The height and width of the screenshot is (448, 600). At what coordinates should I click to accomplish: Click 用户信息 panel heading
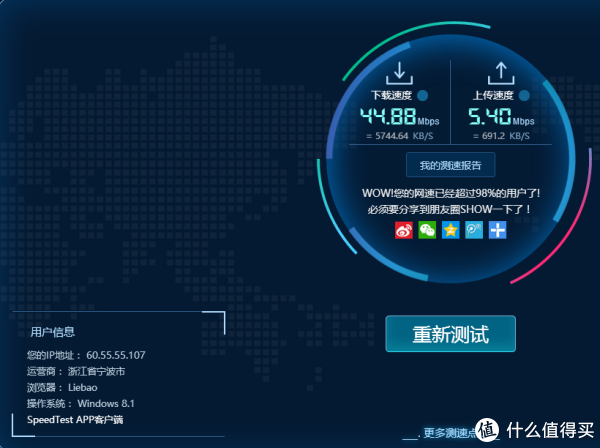pos(52,332)
